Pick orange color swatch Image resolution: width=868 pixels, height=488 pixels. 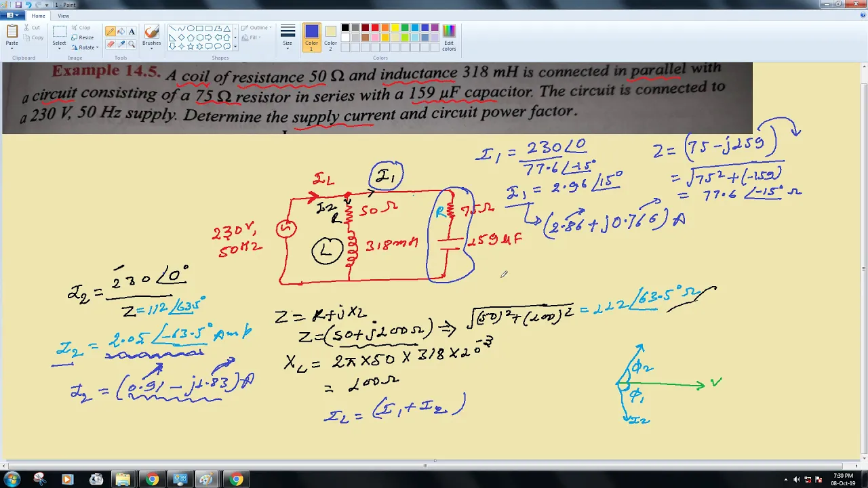384,28
